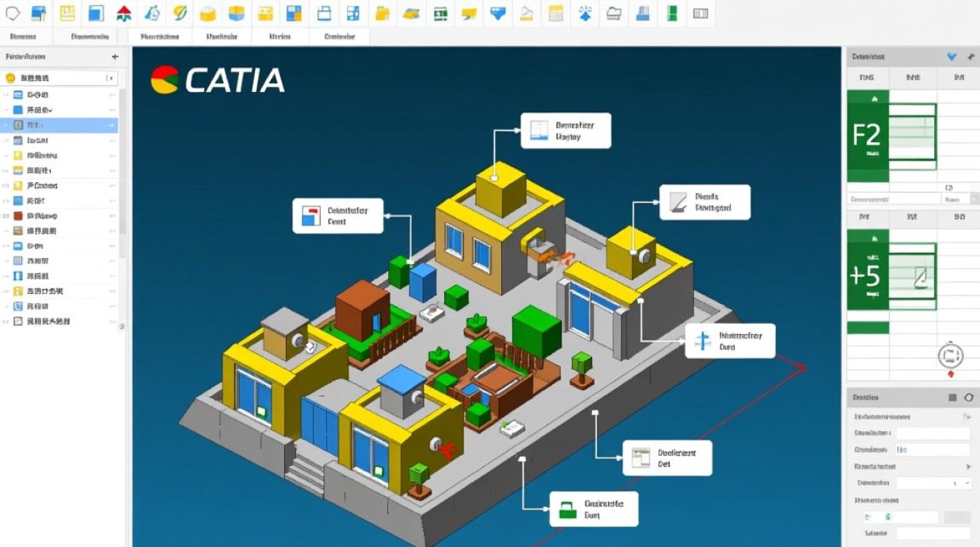Click the circular refresh icon in right panel
The image size is (980, 547).
click(x=950, y=356)
